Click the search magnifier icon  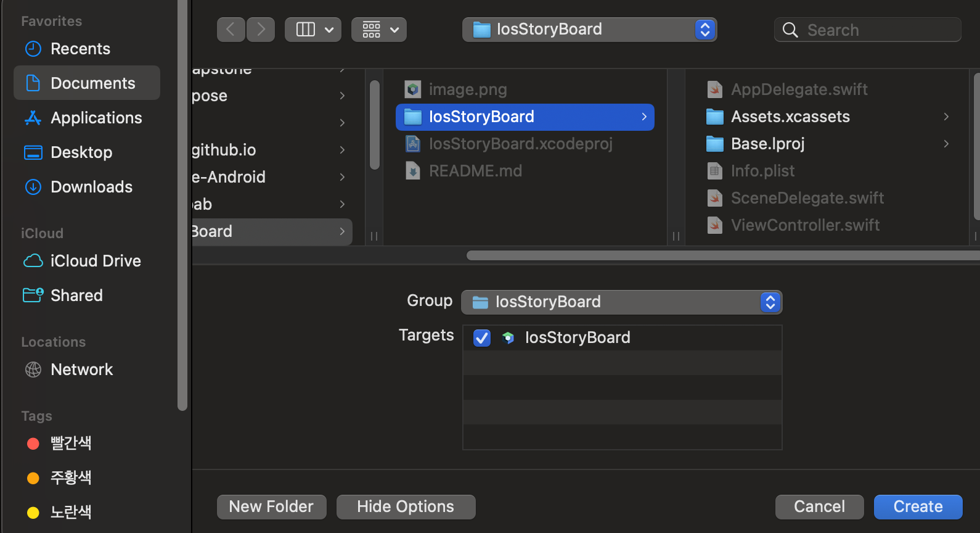pos(790,30)
